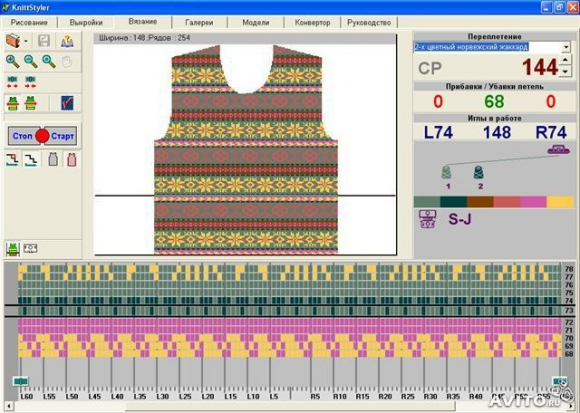
Task: Select the red-outlined vest piece icon
Action: click(x=71, y=159)
